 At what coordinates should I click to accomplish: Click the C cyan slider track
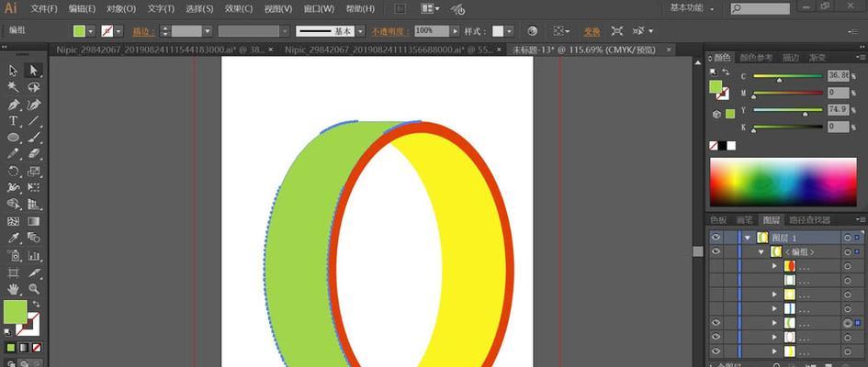pyautogui.click(x=788, y=76)
